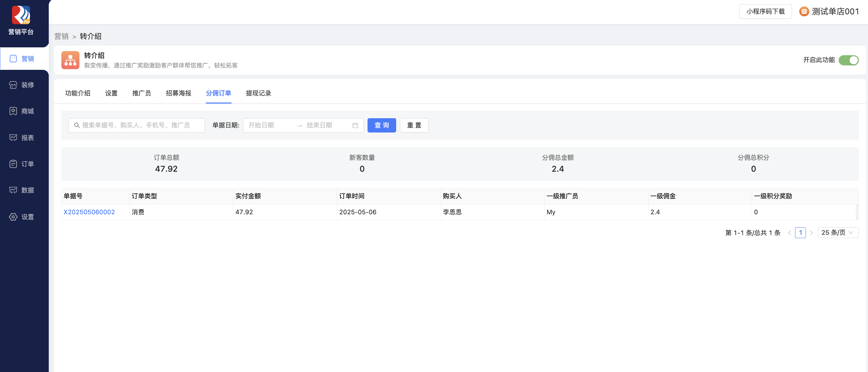Viewport: 868px width, 372px height.
Task: Open the 订单 sidebar icon
Action: point(13,164)
